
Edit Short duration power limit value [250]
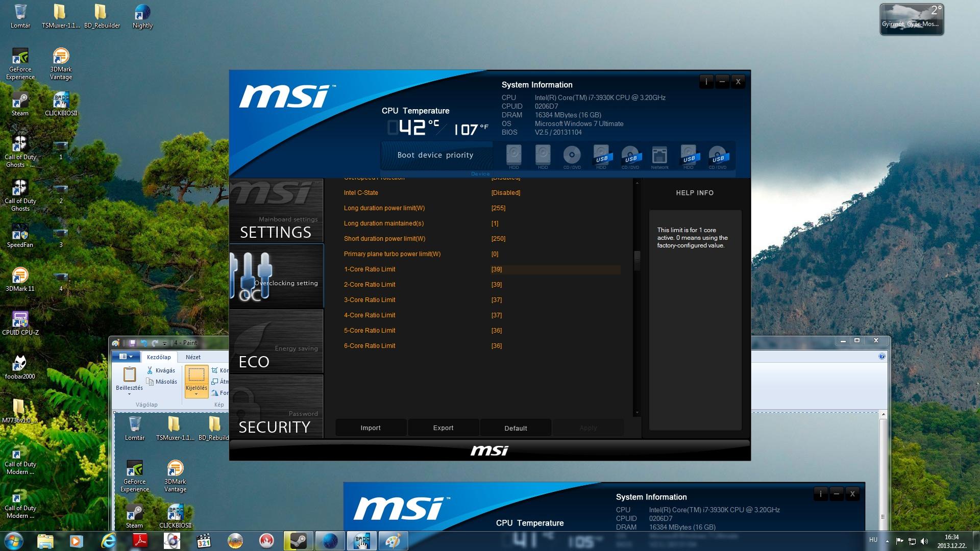click(x=498, y=239)
